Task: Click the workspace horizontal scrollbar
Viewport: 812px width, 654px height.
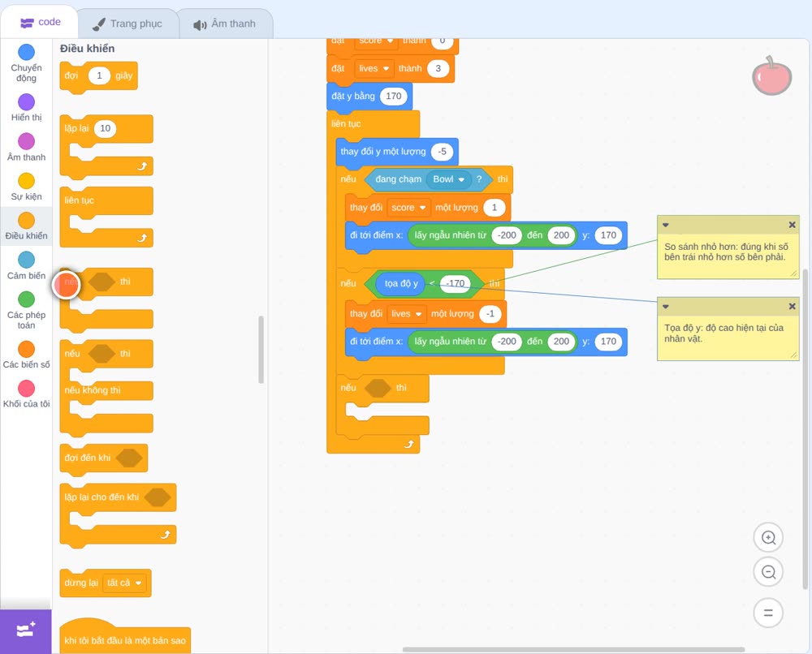Action: tap(573, 649)
